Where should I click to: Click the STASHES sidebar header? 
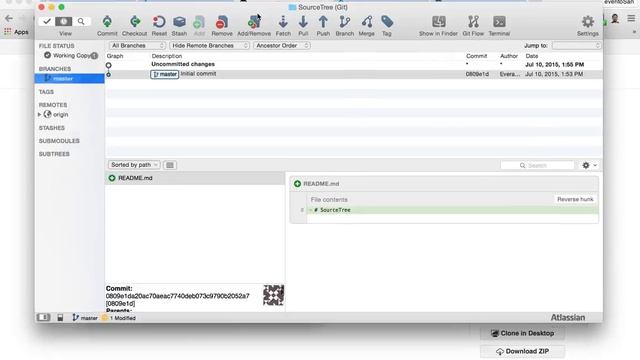click(51, 128)
